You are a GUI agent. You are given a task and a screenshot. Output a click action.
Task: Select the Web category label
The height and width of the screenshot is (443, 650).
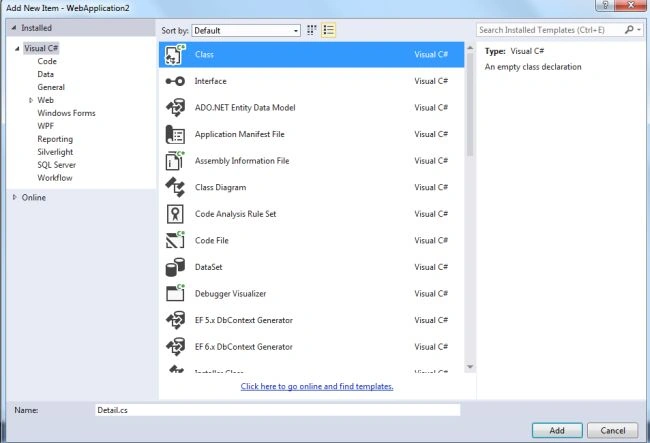45,100
